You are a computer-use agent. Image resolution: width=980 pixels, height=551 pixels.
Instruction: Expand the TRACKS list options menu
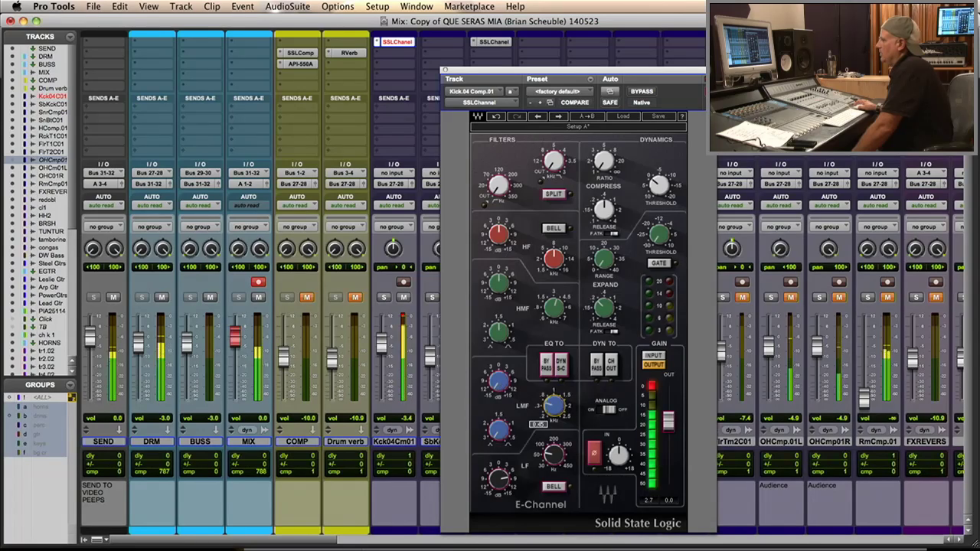tap(70, 37)
